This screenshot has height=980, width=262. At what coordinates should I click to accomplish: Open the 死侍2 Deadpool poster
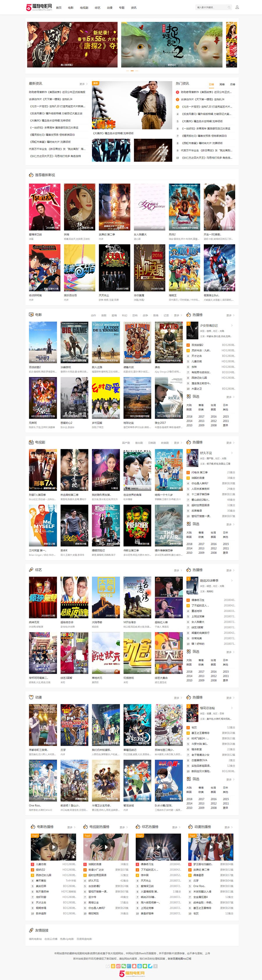(184, 207)
